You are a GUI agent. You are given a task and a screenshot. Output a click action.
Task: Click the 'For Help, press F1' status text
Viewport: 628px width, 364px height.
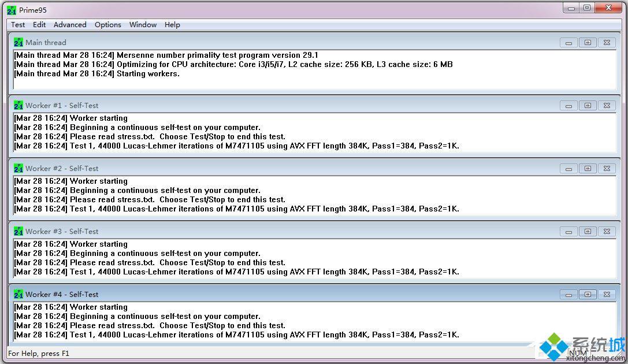point(39,353)
